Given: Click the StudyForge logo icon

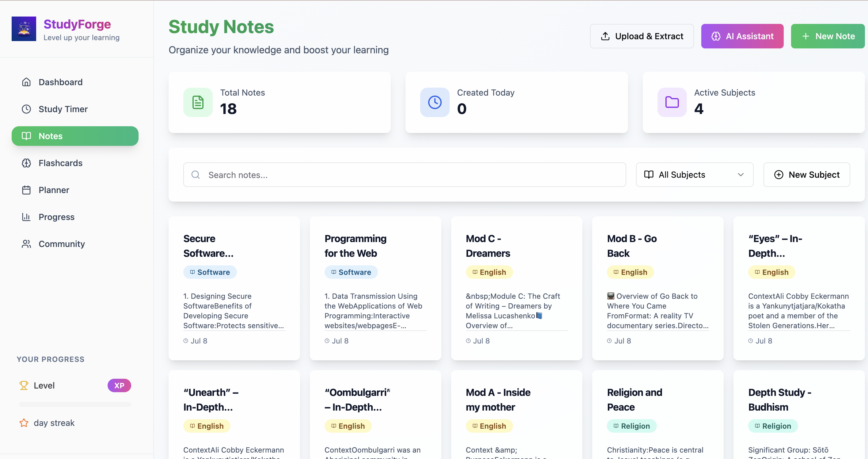Looking at the screenshot, I should pyautogui.click(x=24, y=29).
